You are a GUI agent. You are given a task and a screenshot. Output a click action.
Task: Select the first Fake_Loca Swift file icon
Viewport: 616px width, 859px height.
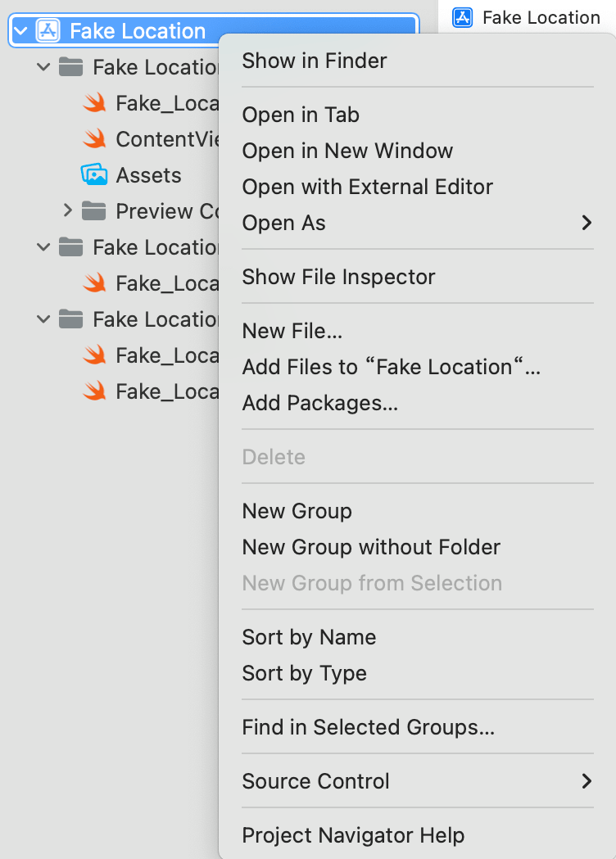coord(94,102)
